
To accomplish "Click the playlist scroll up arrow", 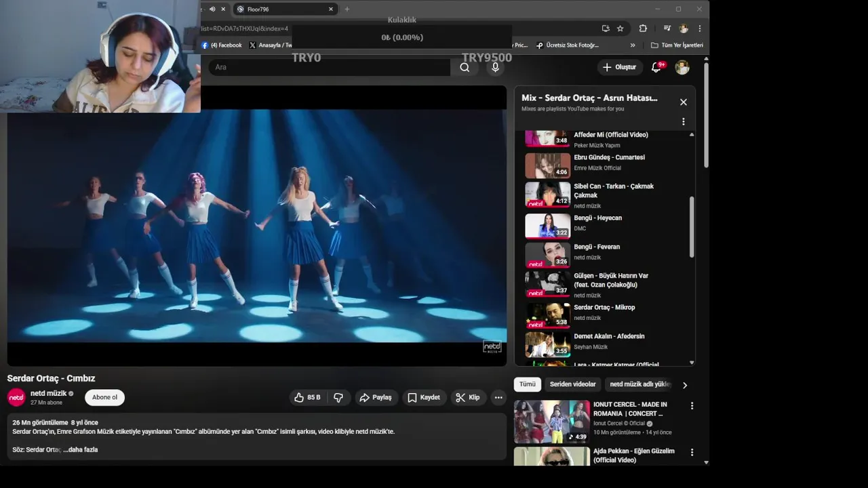I will 692,135.
